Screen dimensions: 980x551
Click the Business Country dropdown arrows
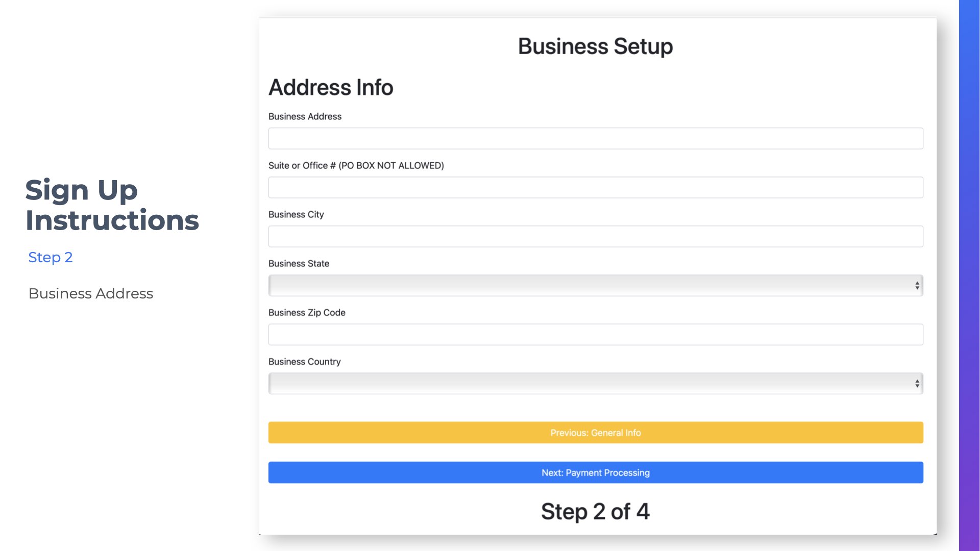click(917, 384)
